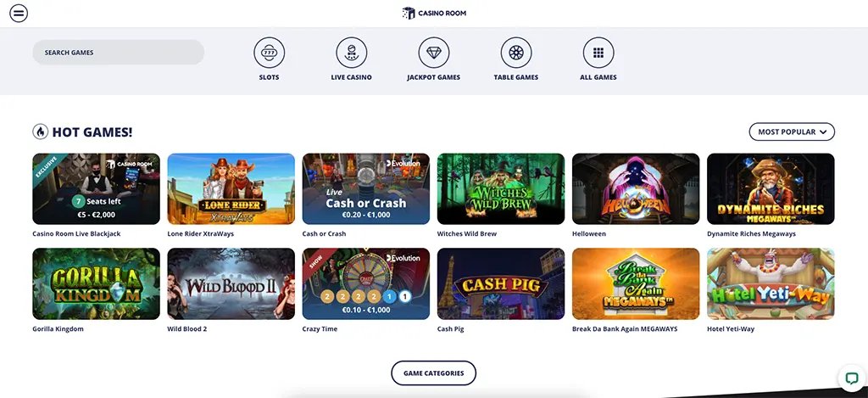Open the Gorilla Kingdom game tile

coord(97,283)
